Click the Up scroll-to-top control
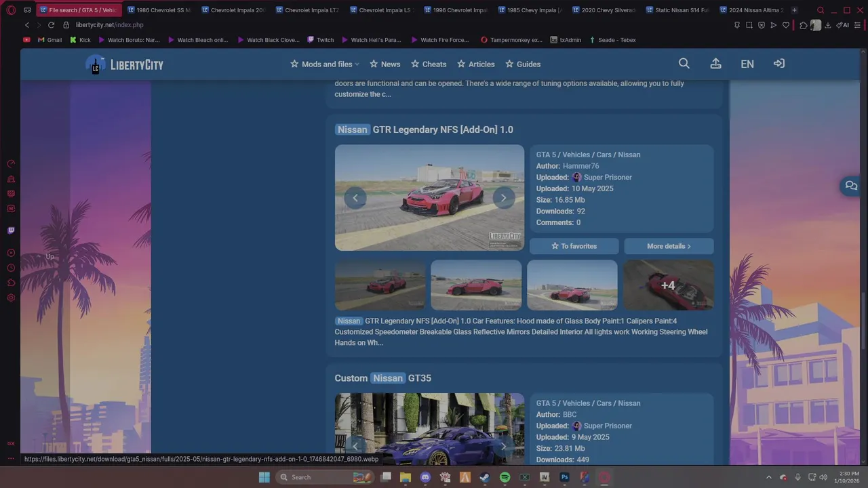 point(50,257)
